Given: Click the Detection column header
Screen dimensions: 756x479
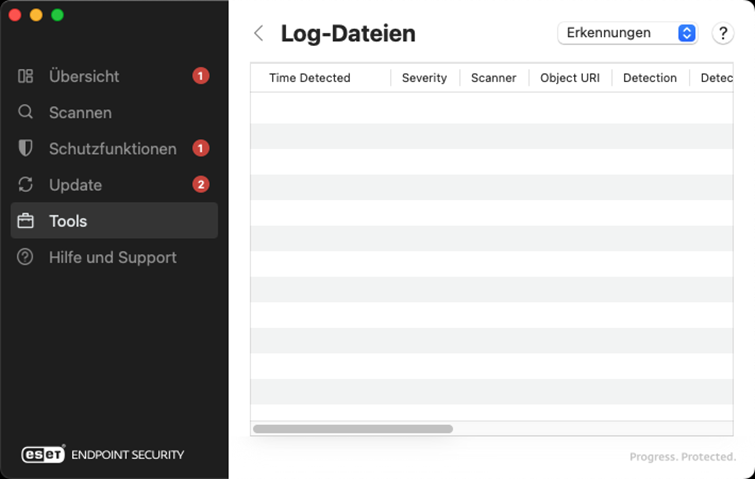Looking at the screenshot, I should (649, 78).
